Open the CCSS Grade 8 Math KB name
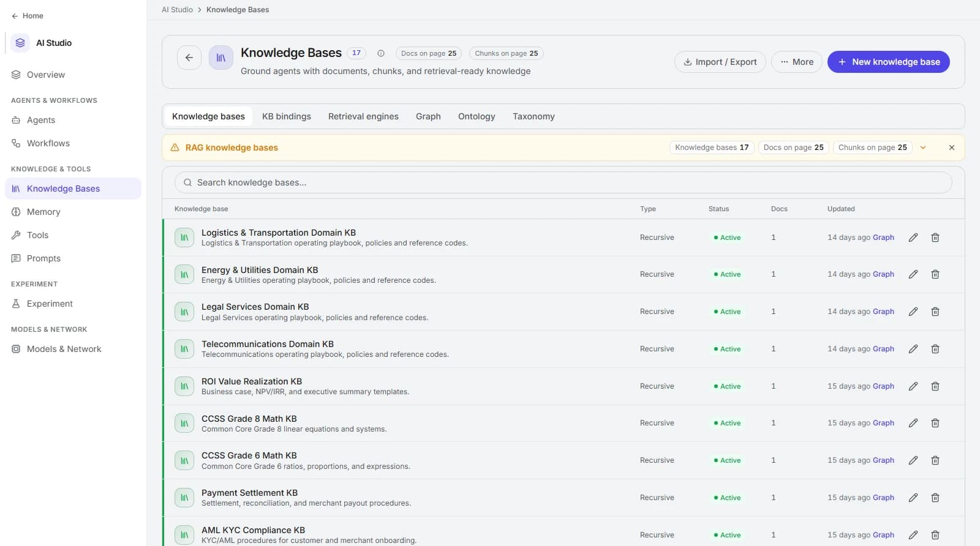This screenshot has height=546, width=980. click(249, 419)
